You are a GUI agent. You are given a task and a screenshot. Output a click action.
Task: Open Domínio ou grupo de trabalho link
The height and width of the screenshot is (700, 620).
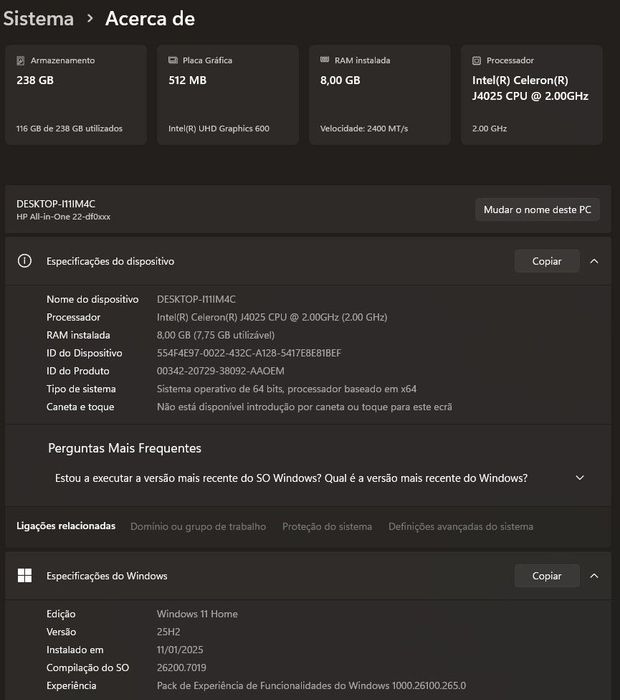[x=198, y=526]
